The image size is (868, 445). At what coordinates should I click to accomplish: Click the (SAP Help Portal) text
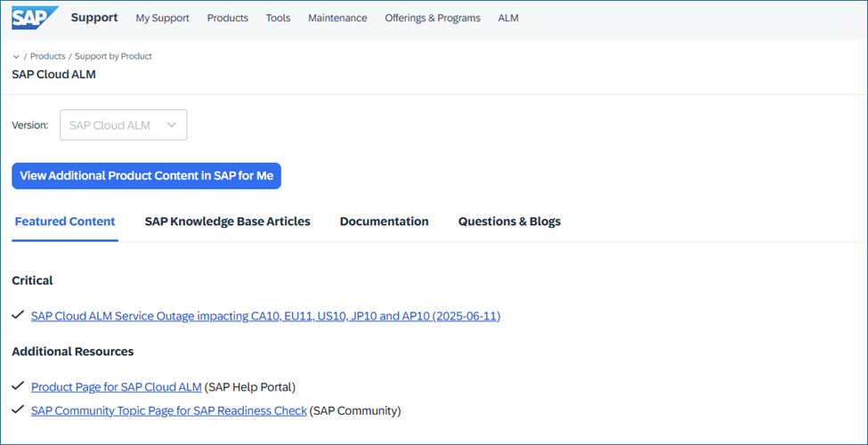pos(250,387)
